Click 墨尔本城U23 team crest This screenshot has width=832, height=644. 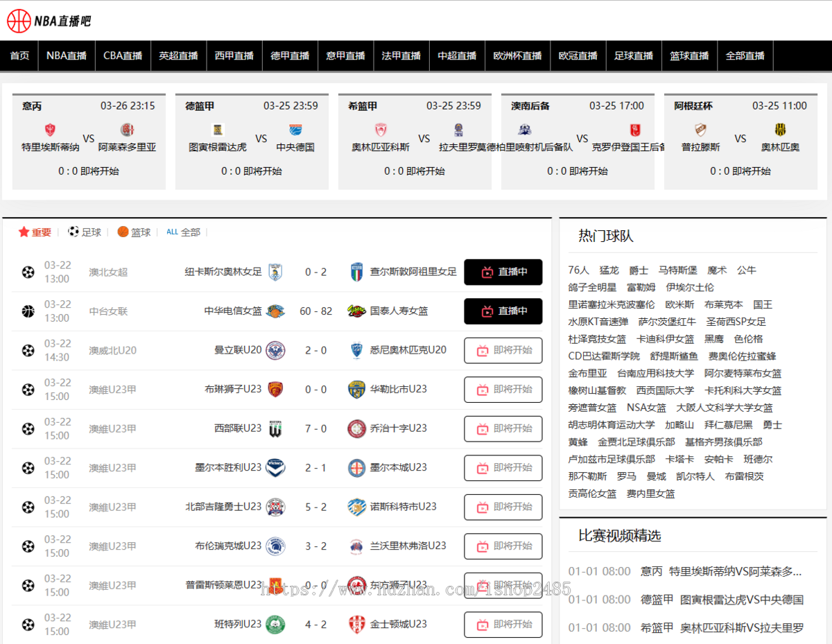(x=357, y=468)
